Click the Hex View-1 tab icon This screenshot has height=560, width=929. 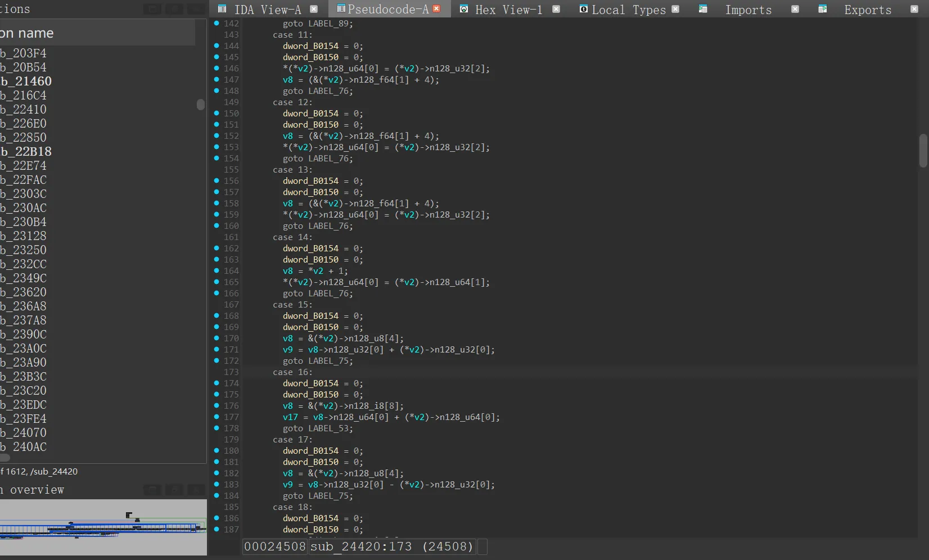[464, 9]
